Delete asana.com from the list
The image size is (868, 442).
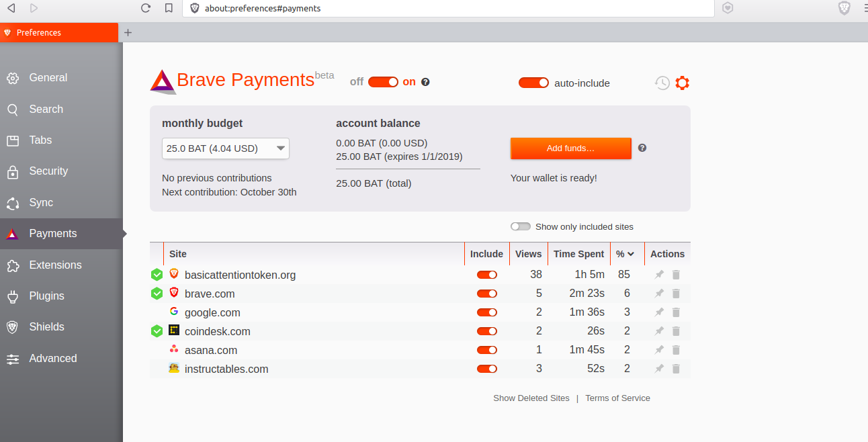[x=676, y=350]
